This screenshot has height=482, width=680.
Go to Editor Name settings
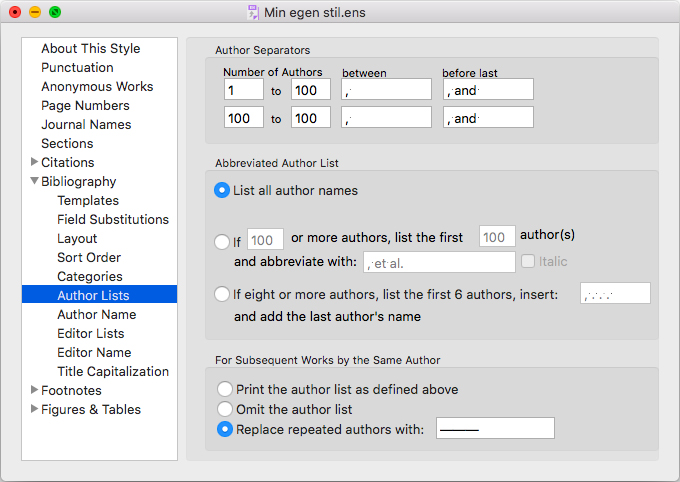click(x=94, y=352)
